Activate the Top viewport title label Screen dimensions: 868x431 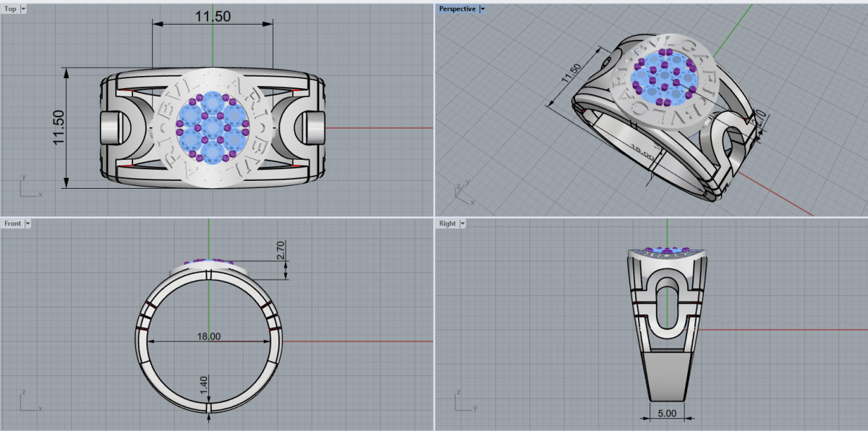pos(11,9)
